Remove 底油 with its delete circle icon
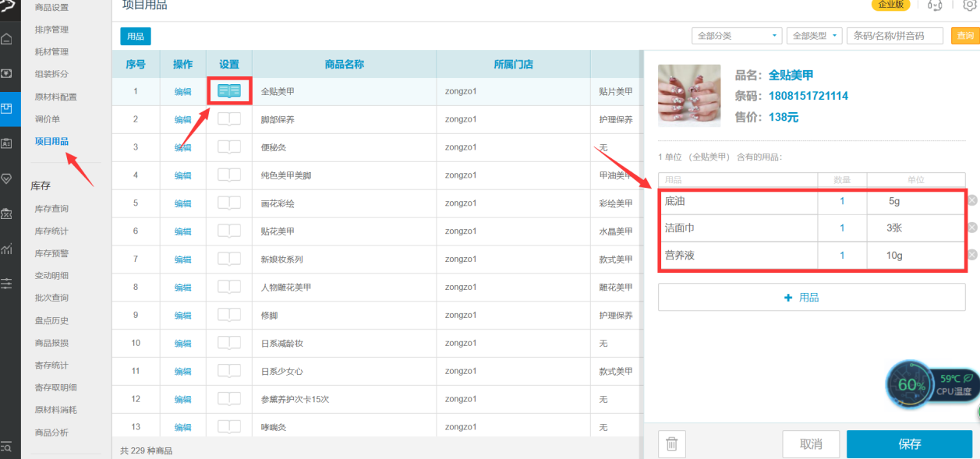This screenshot has height=459, width=980. (971, 200)
